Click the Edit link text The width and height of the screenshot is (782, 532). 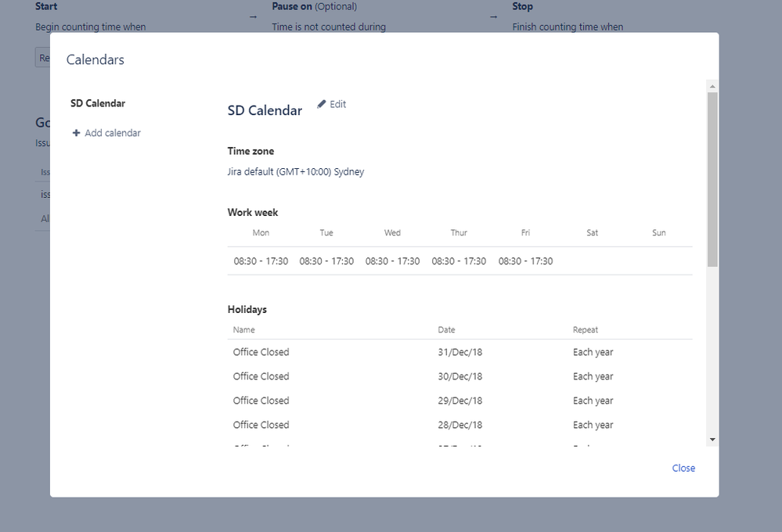coord(337,104)
